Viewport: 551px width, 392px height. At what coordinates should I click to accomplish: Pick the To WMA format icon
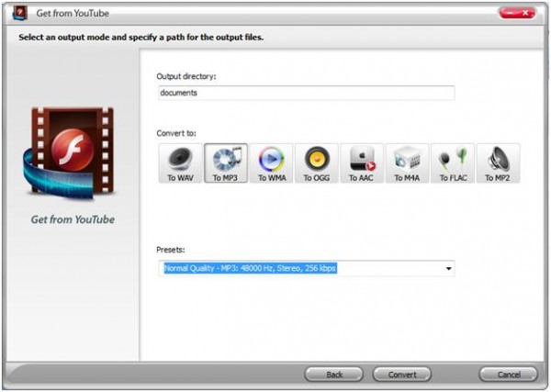click(x=271, y=163)
